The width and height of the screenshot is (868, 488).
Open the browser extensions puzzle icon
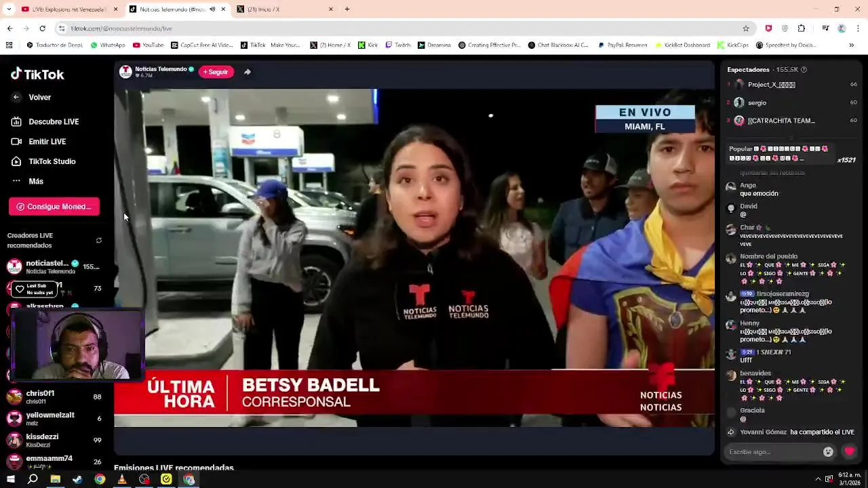802,28
